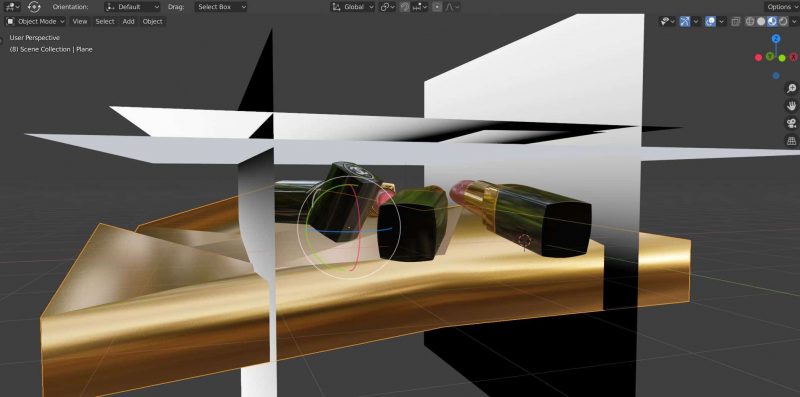Switch to solid viewport shading

coord(761,21)
